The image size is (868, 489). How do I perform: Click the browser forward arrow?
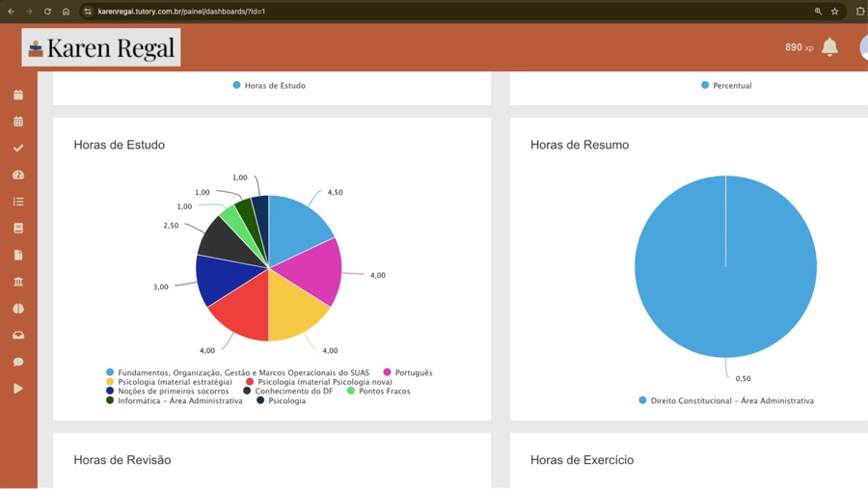coord(29,11)
